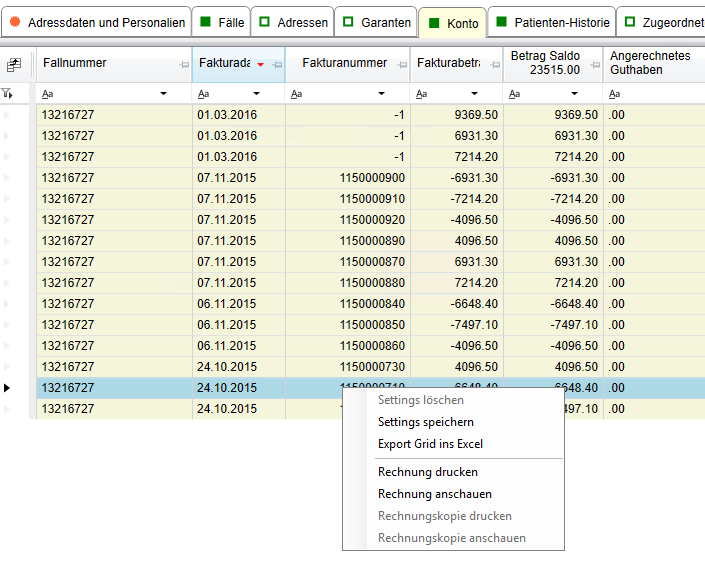Pin the Fakturanummer column

tap(401, 65)
